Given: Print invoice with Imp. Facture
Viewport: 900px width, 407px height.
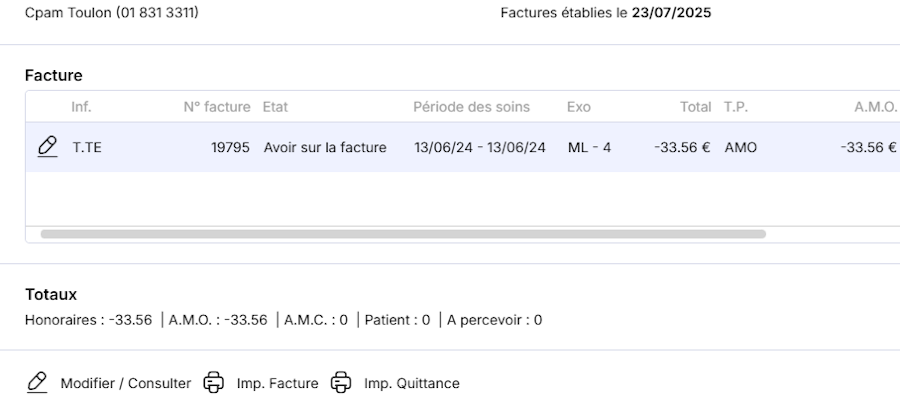Looking at the screenshot, I should click(x=277, y=383).
